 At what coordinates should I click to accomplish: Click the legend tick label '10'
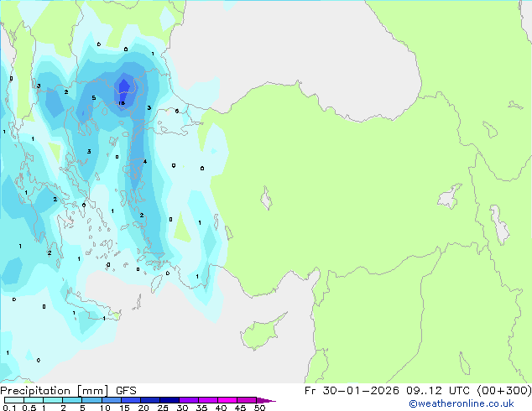105,408
